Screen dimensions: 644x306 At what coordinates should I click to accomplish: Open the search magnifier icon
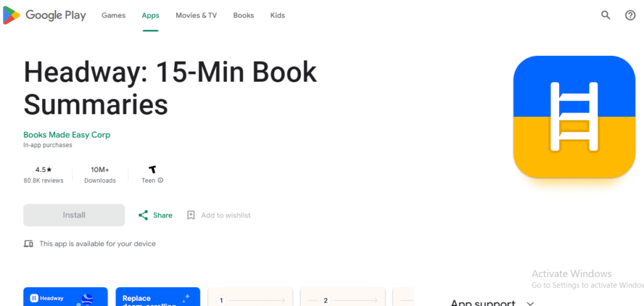(x=606, y=16)
